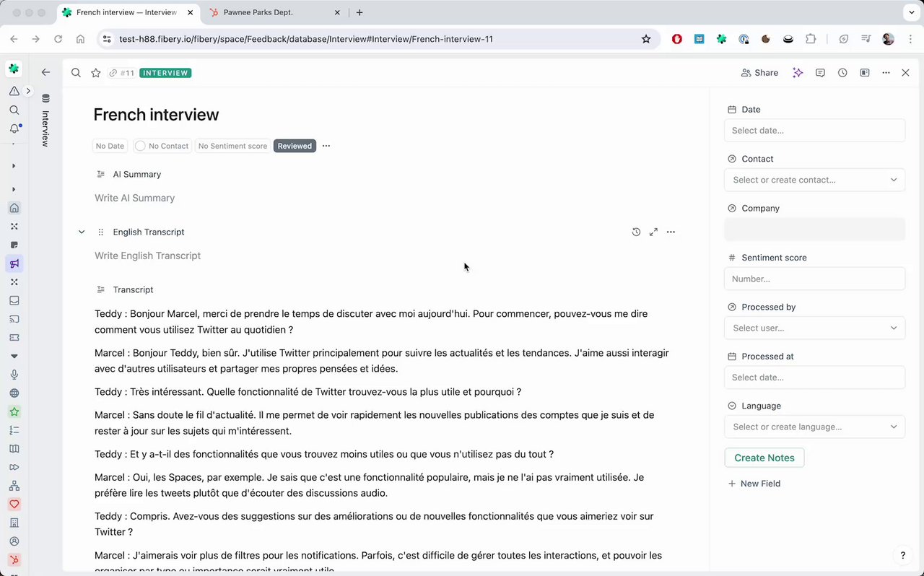Open the ticket icon space in sidebar
The width and height of the screenshot is (924, 576).
tap(14, 338)
